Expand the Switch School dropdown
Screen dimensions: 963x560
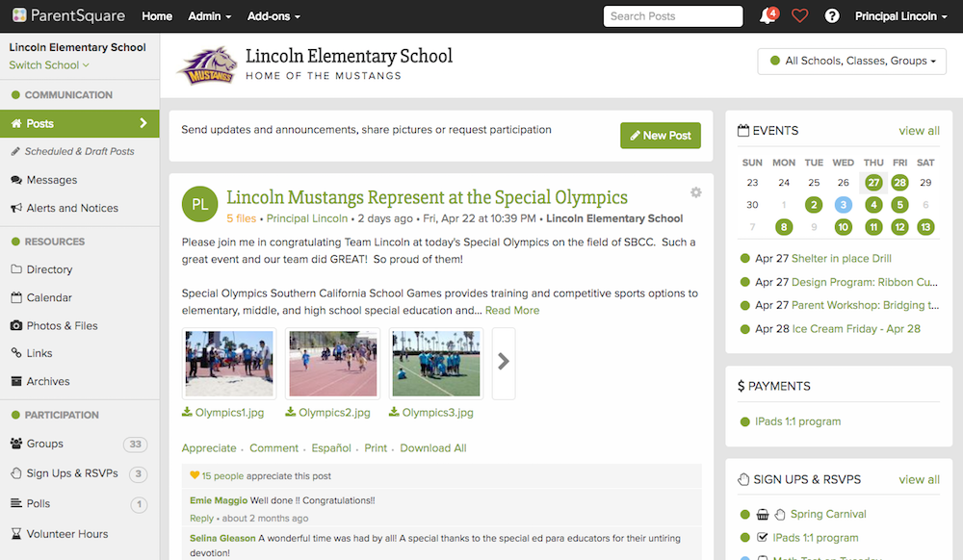click(x=49, y=65)
